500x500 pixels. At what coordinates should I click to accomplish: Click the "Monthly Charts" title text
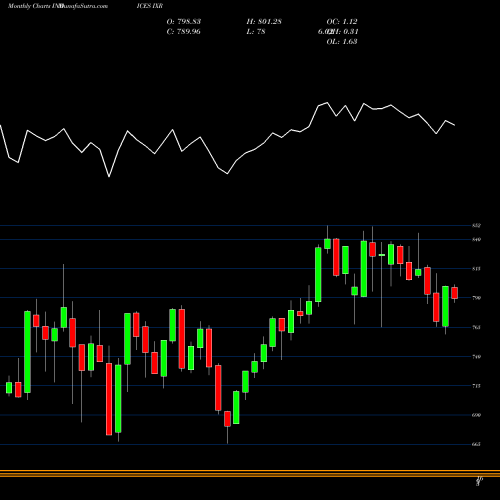click(31, 6)
